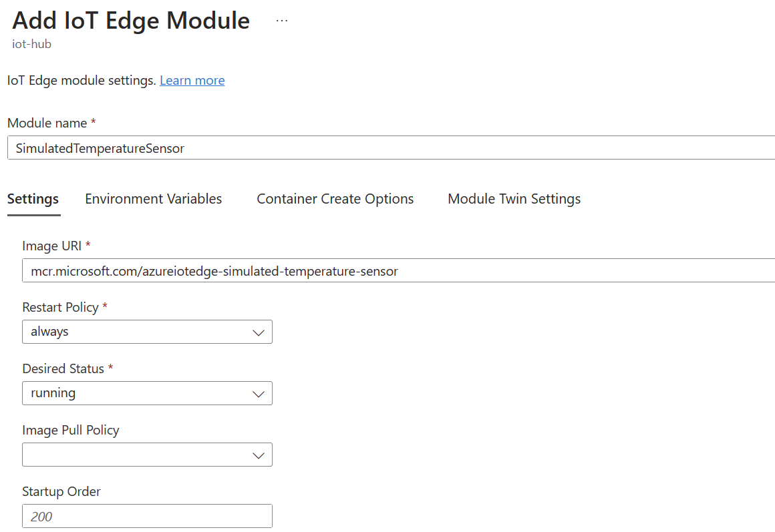Switch to the Environment Variables tab
The height and width of the screenshot is (532, 775).
coord(153,198)
